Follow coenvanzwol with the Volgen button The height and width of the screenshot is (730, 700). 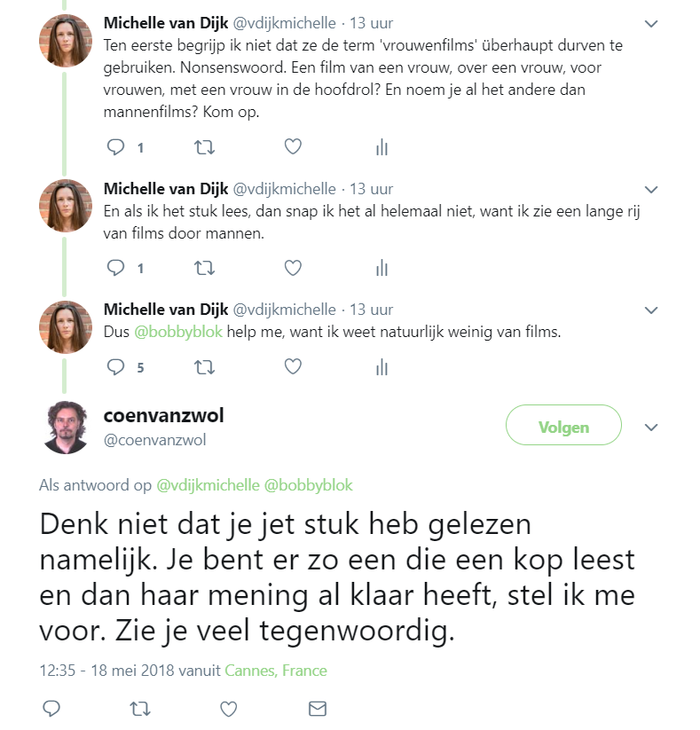(x=563, y=427)
